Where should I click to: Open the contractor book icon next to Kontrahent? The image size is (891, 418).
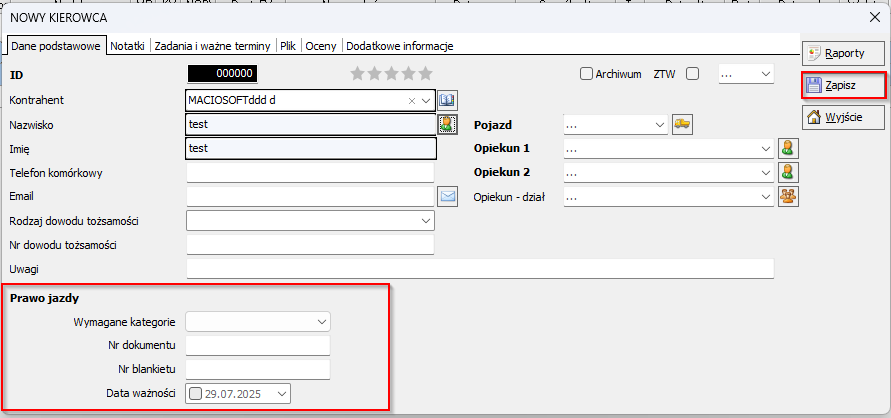[x=447, y=100]
